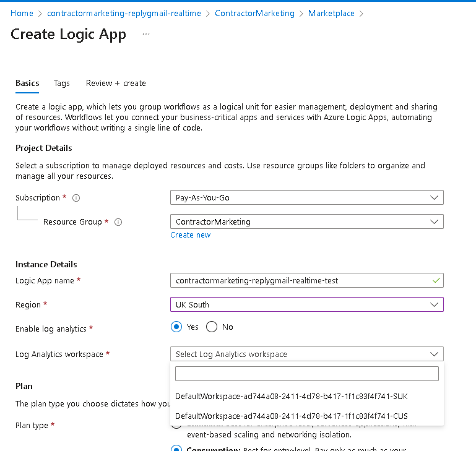This screenshot has height=451, width=476.
Task: Click the Resource Group chevron arrow
Action: click(x=434, y=222)
